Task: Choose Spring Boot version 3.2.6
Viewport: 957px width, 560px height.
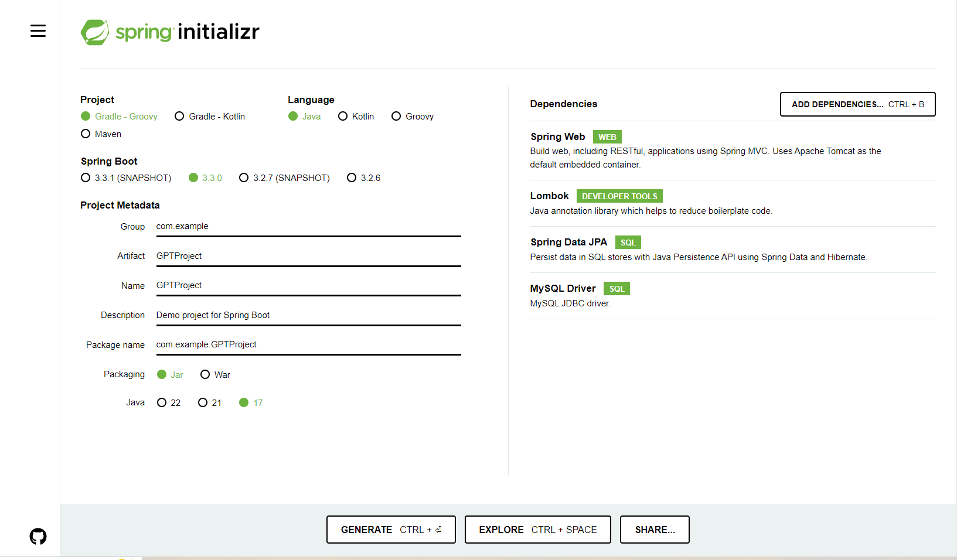Action: click(363, 178)
